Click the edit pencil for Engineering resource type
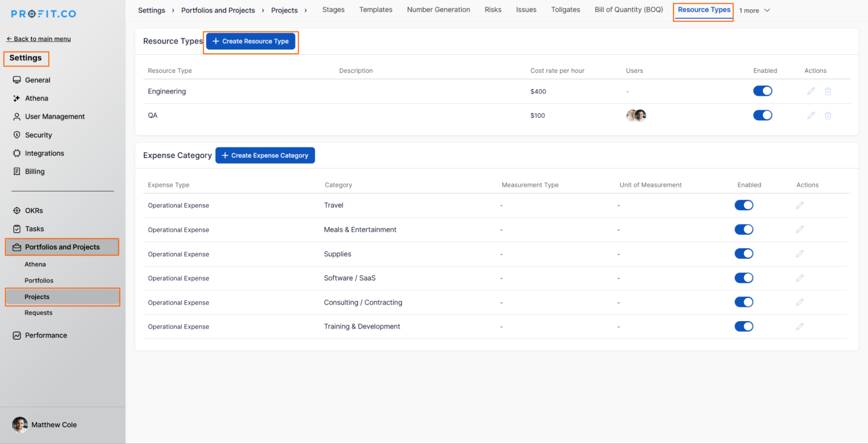Screen dimensions: 868x444 coord(811,91)
